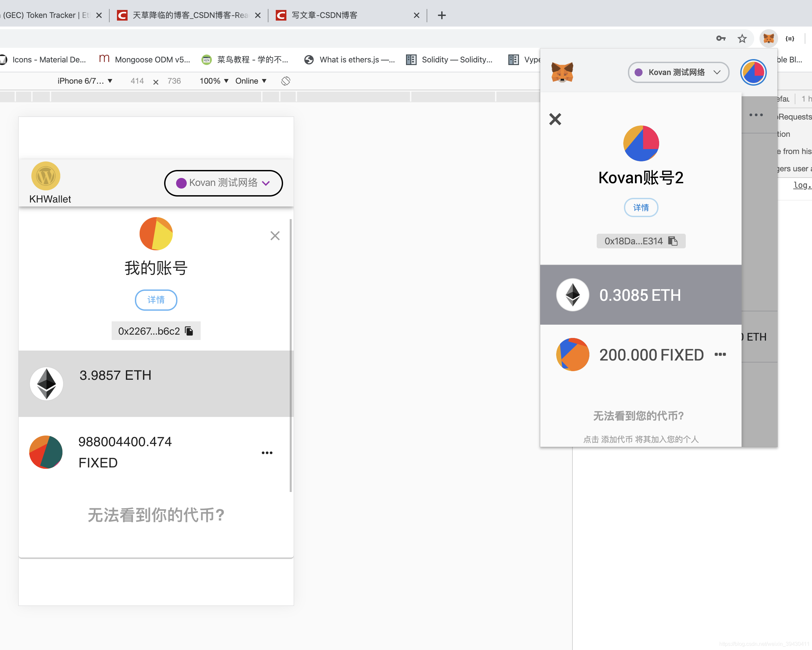This screenshot has width=812, height=650.
Task: Click the FIXED token colorful icon left wallet
Action: coord(45,452)
